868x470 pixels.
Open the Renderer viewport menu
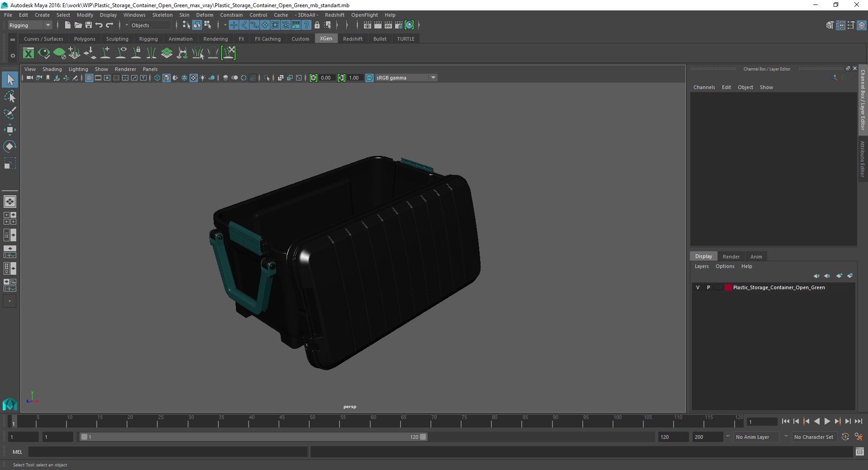pos(125,69)
